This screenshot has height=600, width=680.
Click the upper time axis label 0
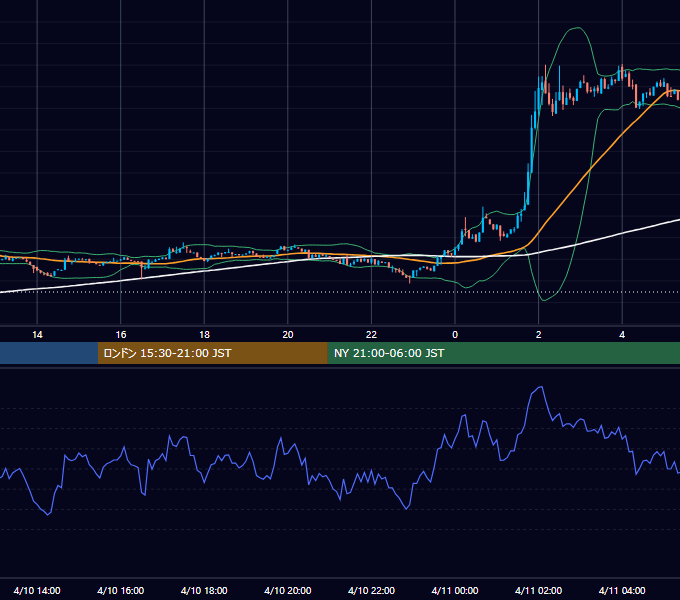pos(455,334)
